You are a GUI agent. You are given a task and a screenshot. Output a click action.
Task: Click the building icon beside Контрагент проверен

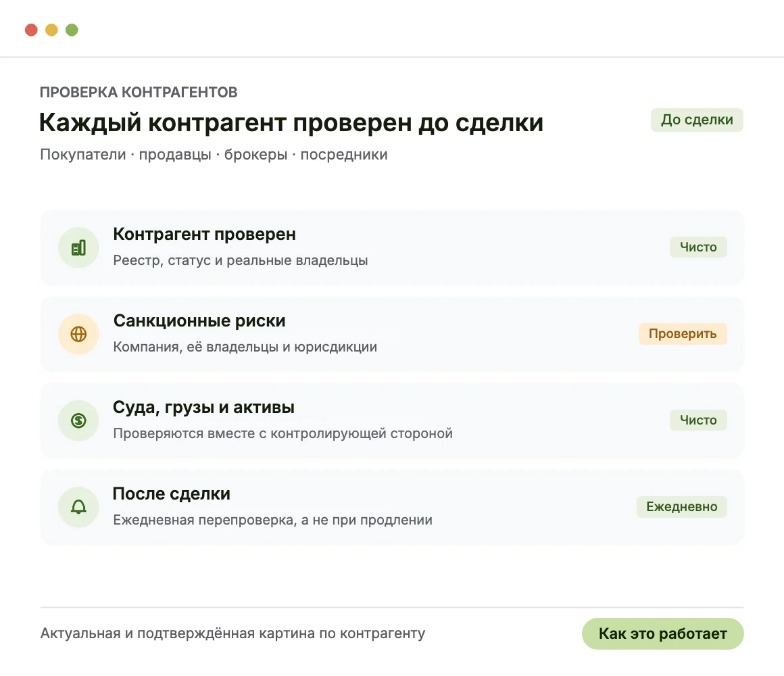click(78, 247)
